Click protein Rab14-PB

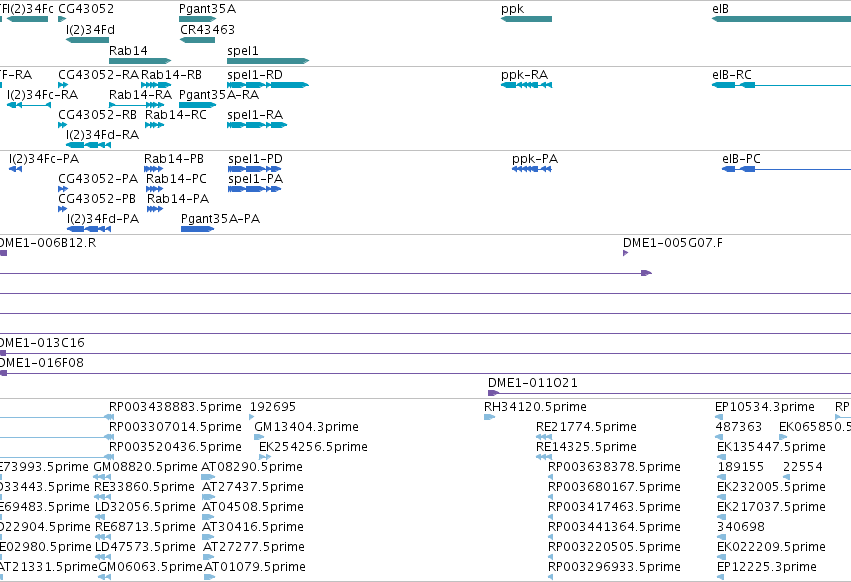[x=154, y=169]
